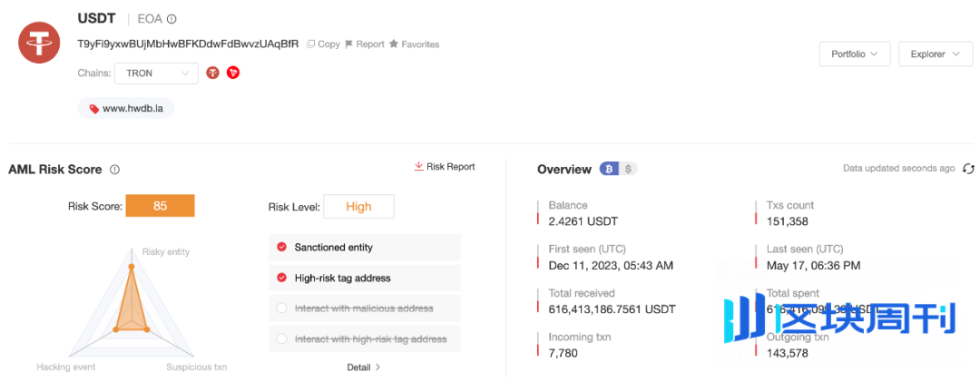Open the AML Risk Score info tooltip
The height and width of the screenshot is (382, 980).
pyautogui.click(x=114, y=170)
